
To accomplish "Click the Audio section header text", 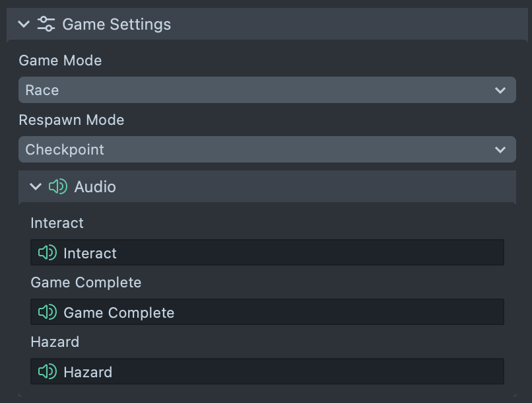I will pyautogui.click(x=96, y=186).
